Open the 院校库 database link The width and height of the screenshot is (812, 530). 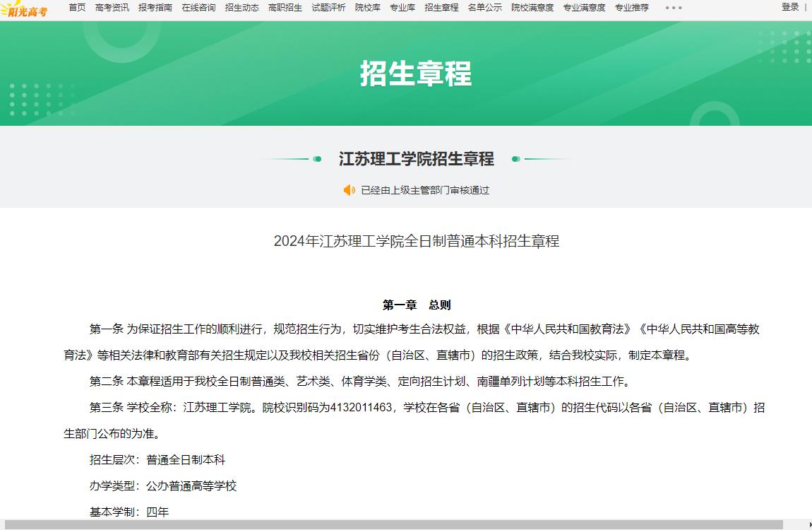(x=368, y=8)
